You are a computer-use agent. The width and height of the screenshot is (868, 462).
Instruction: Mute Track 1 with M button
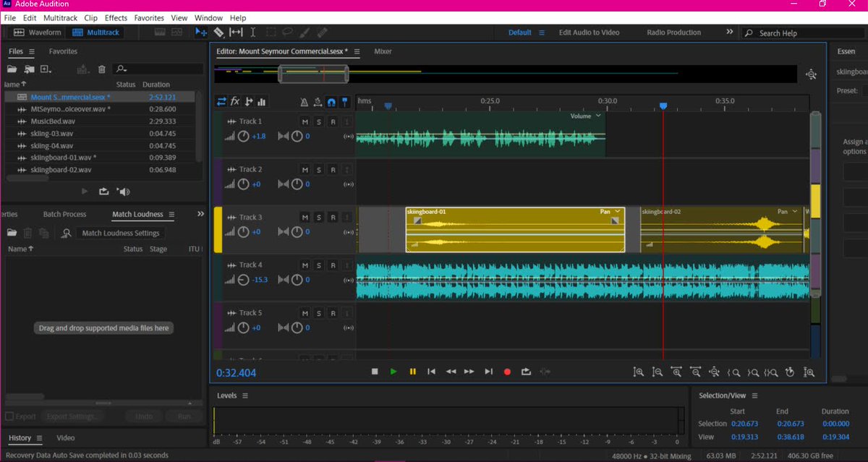coord(305,122)
